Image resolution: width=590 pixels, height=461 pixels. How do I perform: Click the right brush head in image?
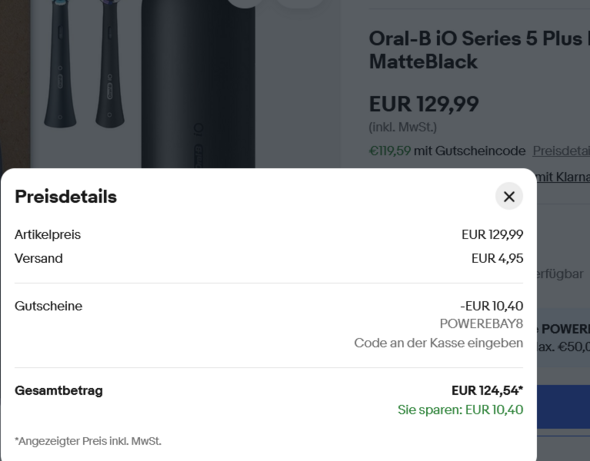click(110, 64)
